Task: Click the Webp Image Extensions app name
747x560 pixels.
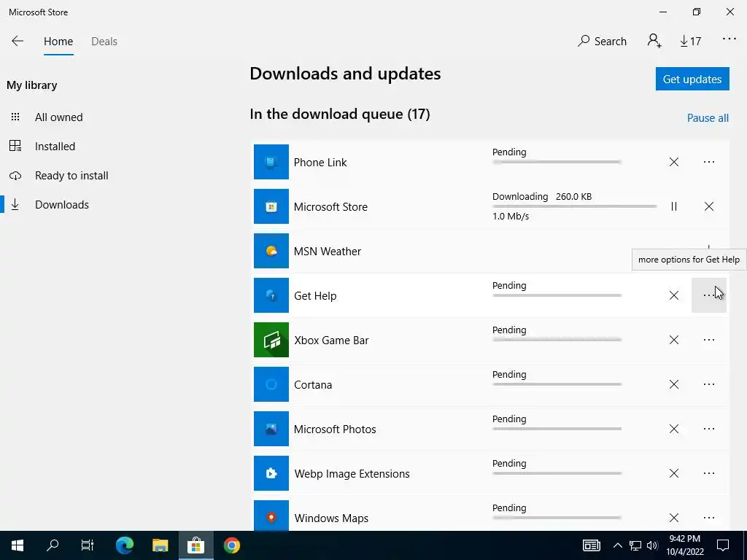Action: point(352,474)
